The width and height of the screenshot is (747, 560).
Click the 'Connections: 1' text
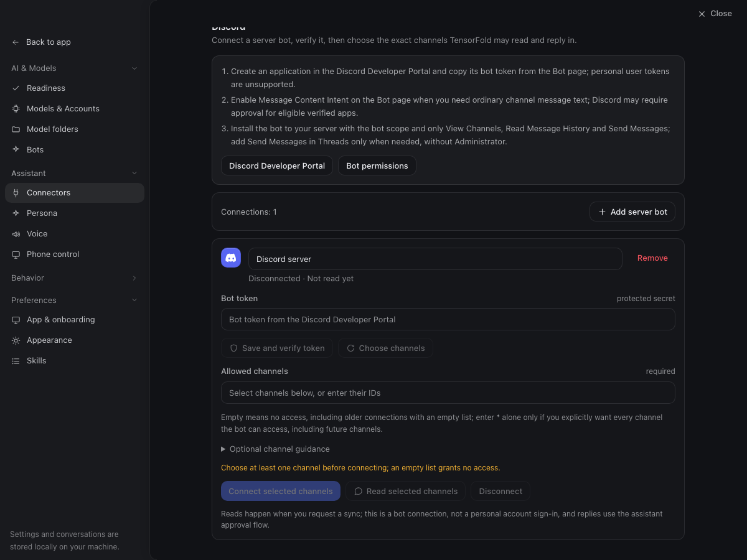pos(249,212)
